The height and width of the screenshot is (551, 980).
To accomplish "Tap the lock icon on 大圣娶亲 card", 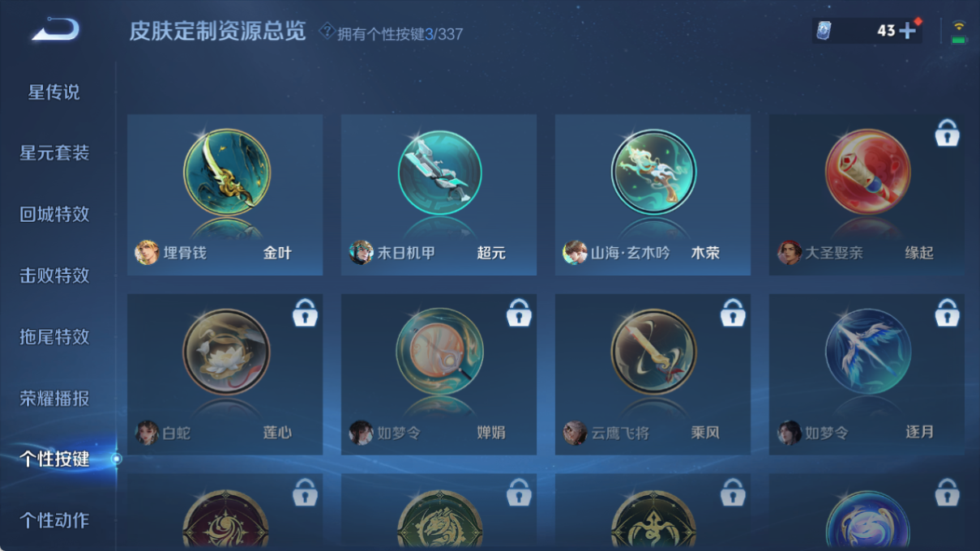I will (x=947, y=132).
